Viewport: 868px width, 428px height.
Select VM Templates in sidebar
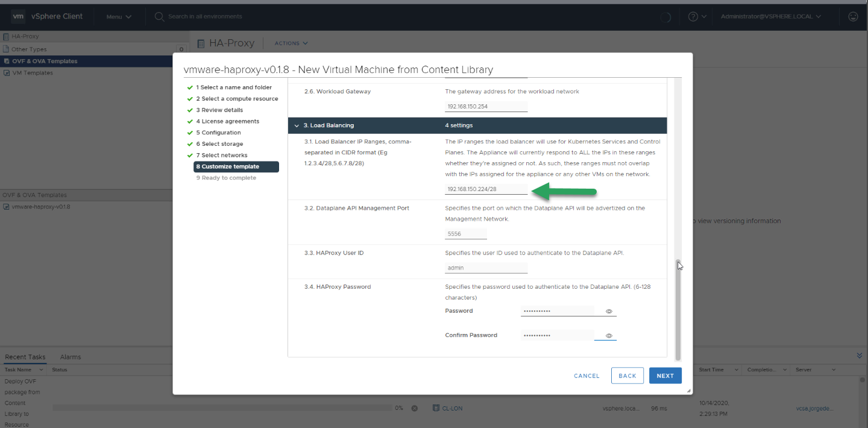click(x=33, y=73)
